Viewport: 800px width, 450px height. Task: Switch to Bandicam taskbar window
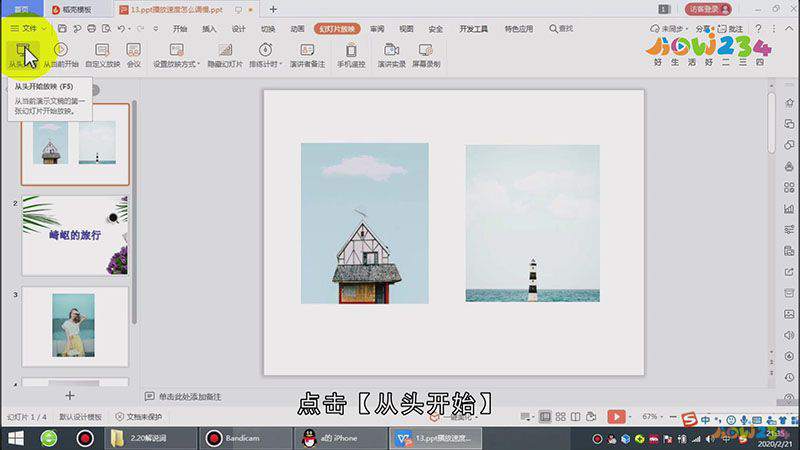click(x=245, y=438)
